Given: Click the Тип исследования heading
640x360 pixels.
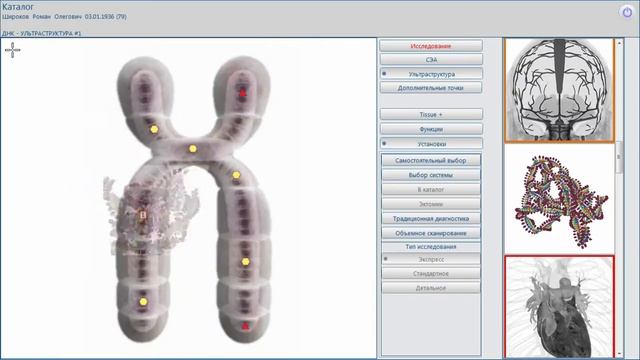Looking at the screenshot, I should coord(431,247).
